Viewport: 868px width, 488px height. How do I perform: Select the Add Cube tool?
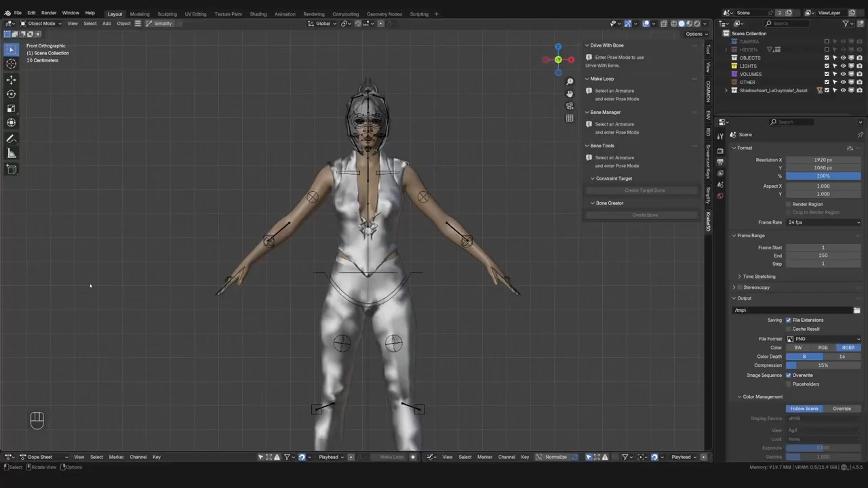click(x=12, y=169)
